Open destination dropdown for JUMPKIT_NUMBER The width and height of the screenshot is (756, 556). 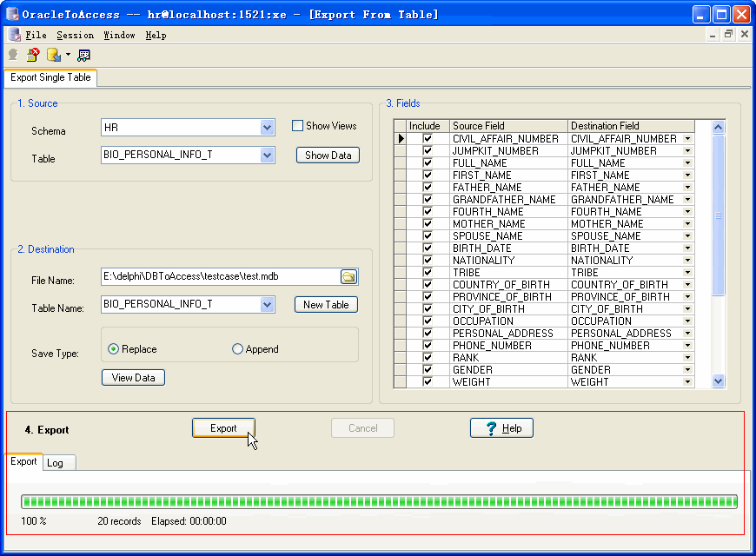(x=688, y=151)
